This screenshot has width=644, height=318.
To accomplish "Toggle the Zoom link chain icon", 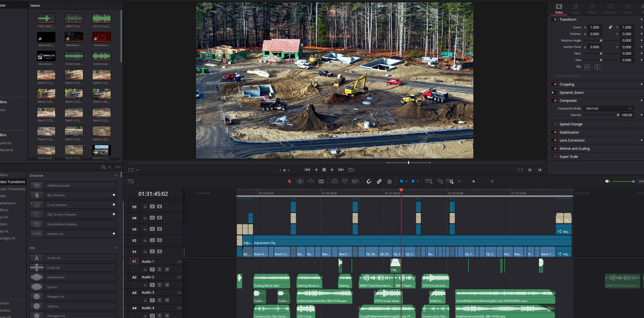I will (x=610, y=28).
